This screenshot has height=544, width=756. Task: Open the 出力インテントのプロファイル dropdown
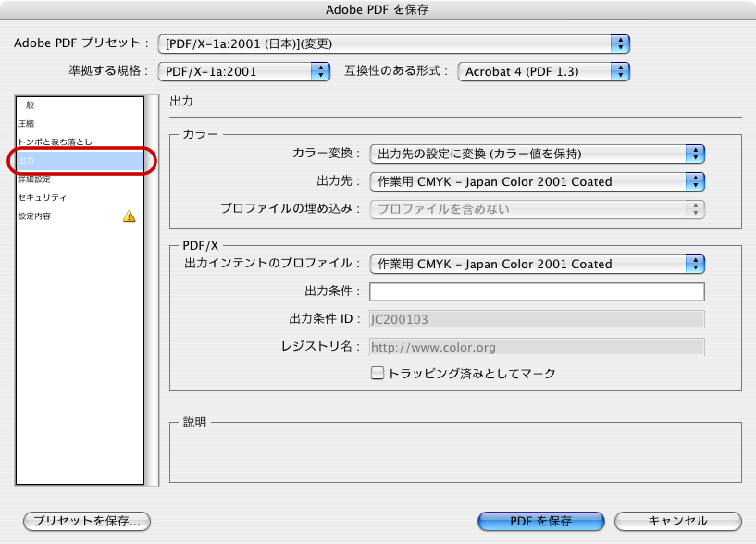(x=537, y=264)
